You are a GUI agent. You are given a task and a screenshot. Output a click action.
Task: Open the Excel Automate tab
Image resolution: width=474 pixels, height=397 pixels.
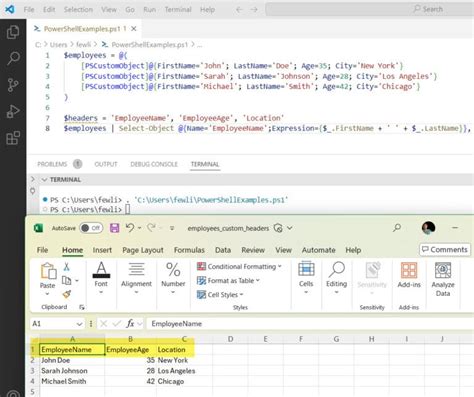[319, 250]
